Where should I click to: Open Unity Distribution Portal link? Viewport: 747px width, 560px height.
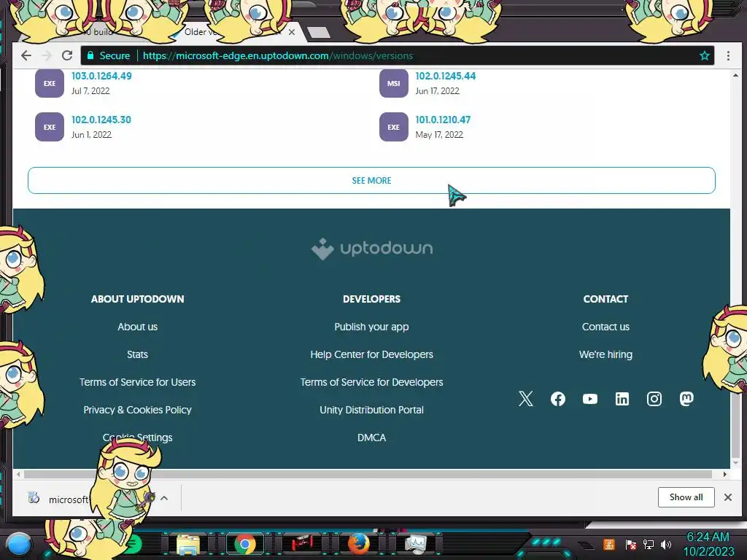point(371,410)
